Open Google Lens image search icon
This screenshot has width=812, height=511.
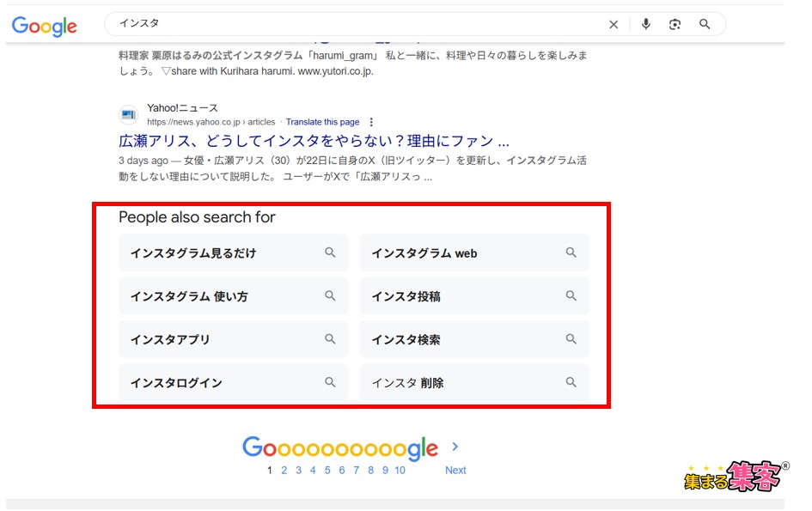tap(675, 24)
